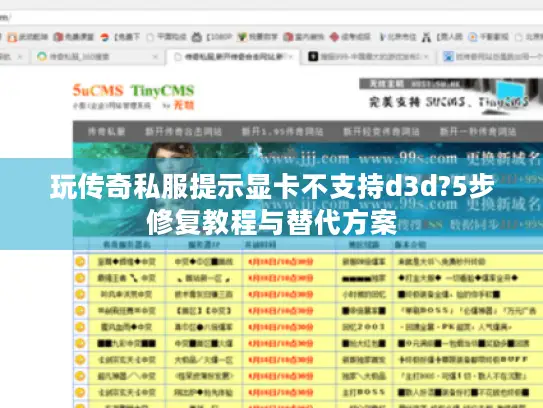Open the 新开一秒传奇网站 navigation item

pyautogui.click(x=478, y=132)
